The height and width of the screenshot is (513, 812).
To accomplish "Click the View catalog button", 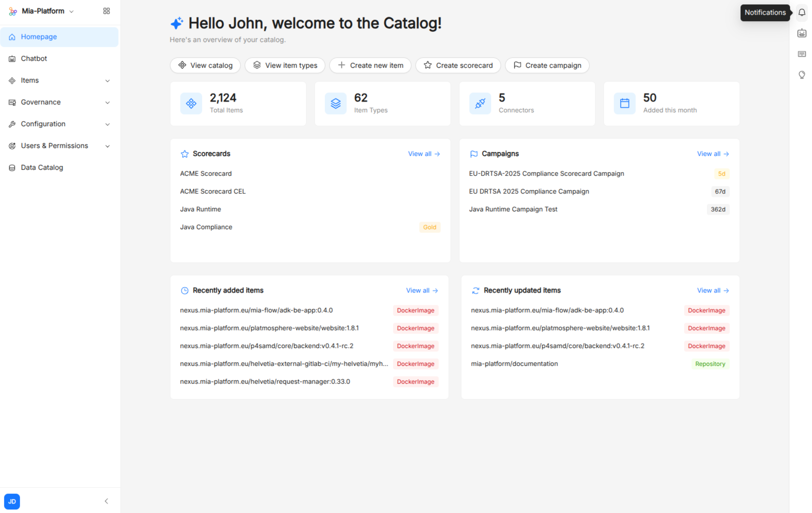I will 205,65.
